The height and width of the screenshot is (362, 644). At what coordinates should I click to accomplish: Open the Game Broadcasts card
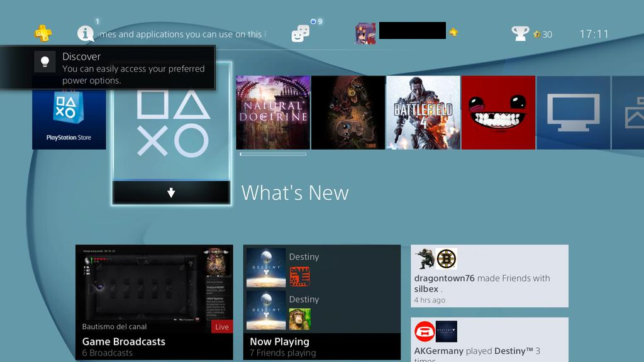[155, 302]
